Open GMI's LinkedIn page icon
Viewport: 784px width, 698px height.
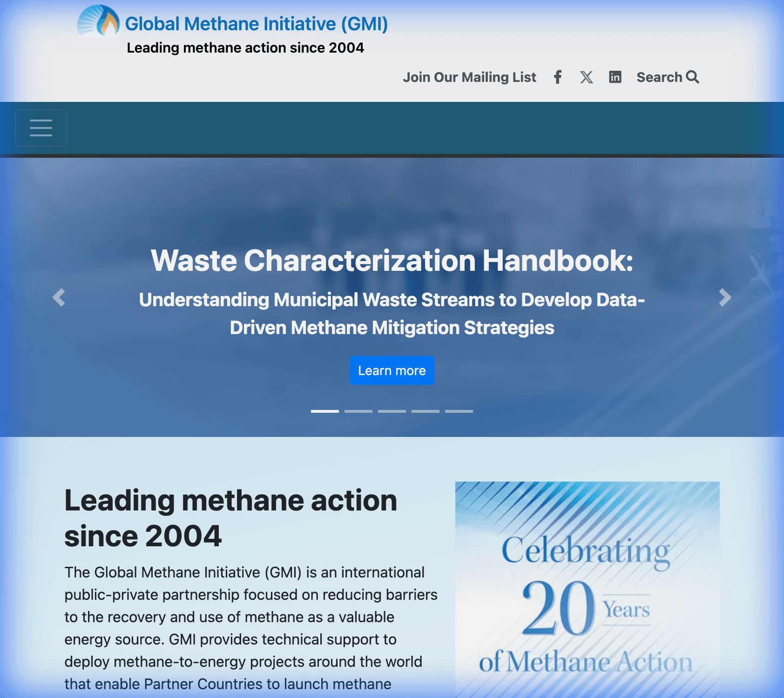tap(615, 77)
